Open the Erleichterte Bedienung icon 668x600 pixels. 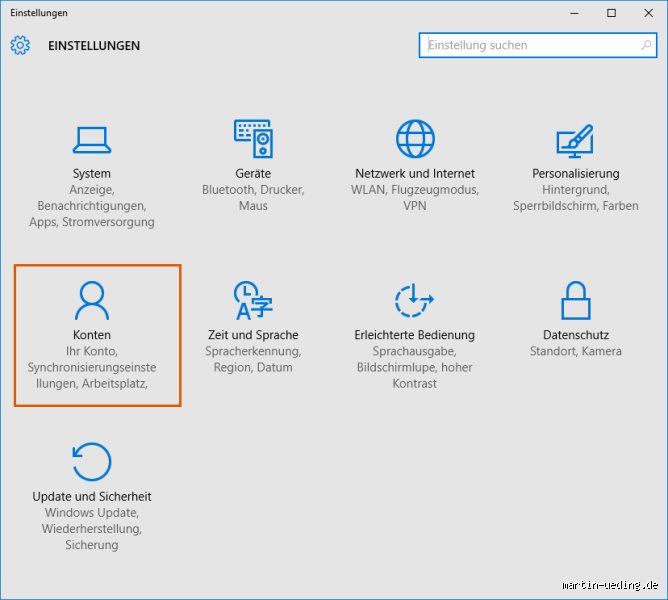tap(414, 300)
